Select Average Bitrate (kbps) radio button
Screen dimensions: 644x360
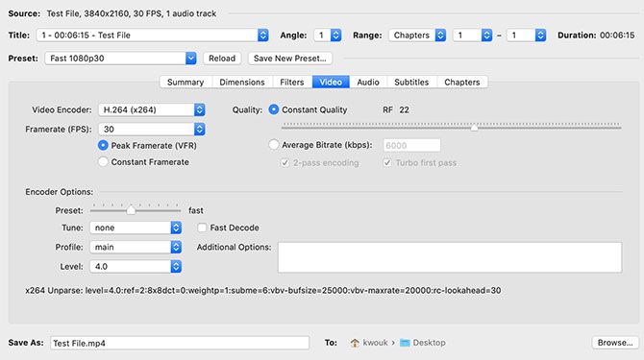[274, 145]
